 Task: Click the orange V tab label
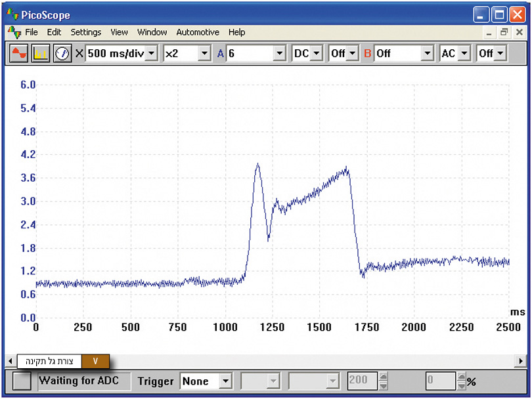pyautogui.click(x=96, y=361)
